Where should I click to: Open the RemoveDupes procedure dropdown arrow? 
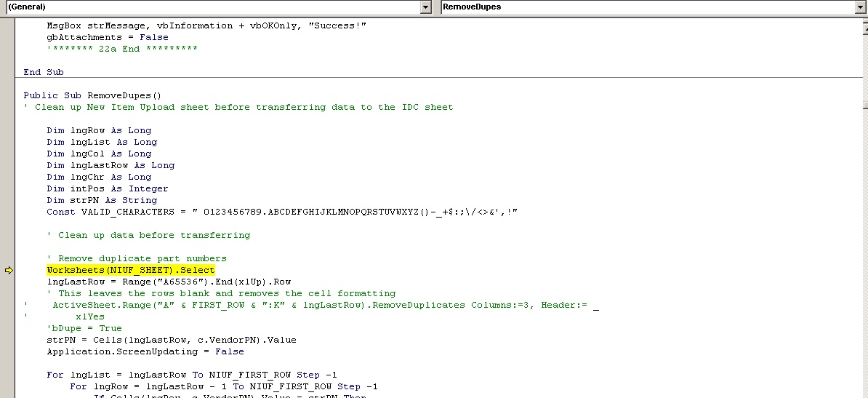860,7
